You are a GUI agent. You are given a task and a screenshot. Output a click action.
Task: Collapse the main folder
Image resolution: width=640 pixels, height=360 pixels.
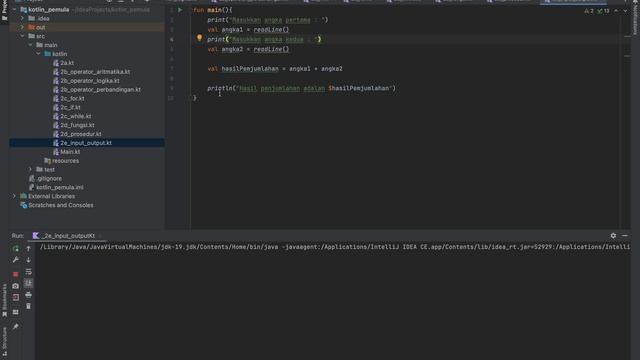[x=31, y=45]
